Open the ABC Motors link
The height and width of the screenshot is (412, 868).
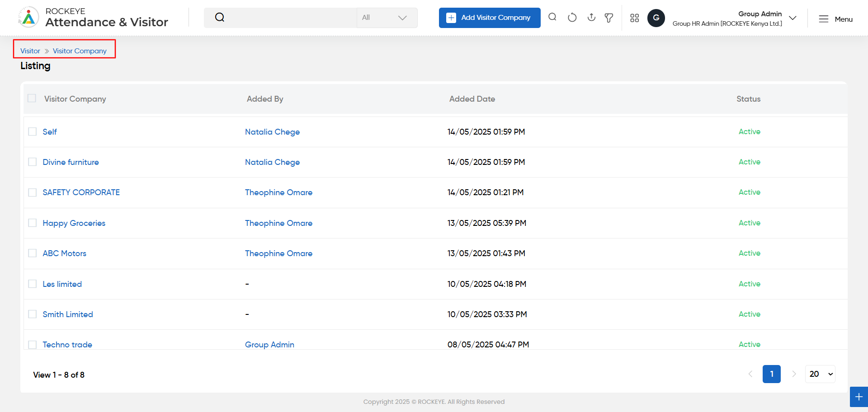[x=65, y=253]
